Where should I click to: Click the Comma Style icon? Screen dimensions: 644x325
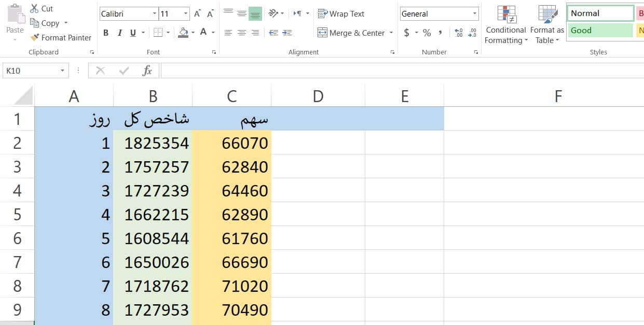point(441,32)
